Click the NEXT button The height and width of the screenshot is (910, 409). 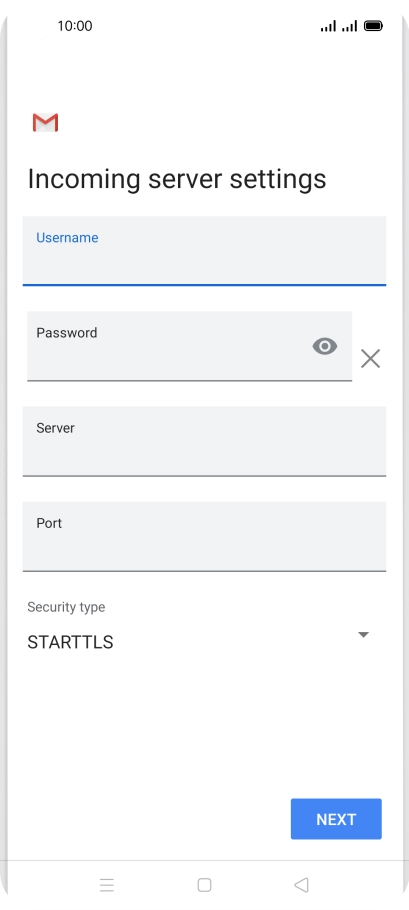(336, 819)
